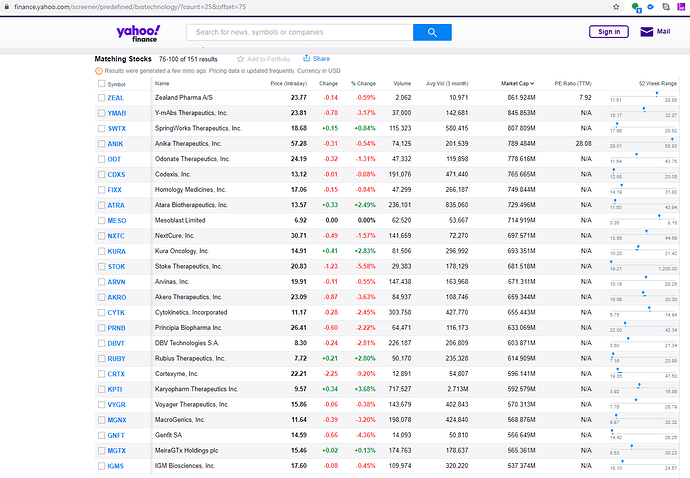This screenshot has height=478, width=690.
Task: Sort by the Price (Intraday) column
Action: point(289,84)
